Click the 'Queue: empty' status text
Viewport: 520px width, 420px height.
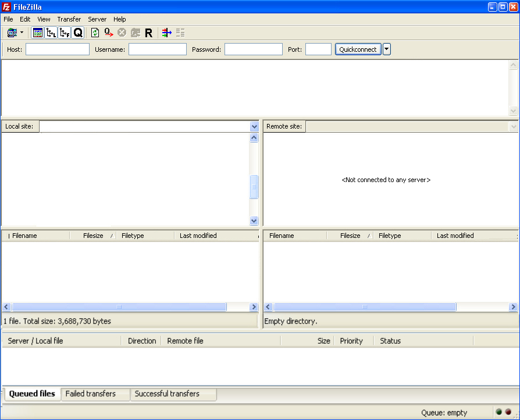[x=444, y=412]
